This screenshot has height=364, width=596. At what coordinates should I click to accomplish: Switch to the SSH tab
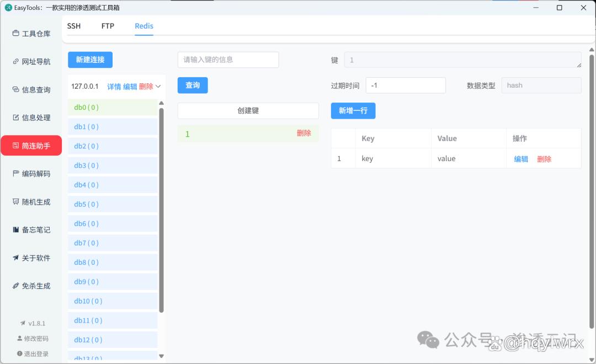pyautogui.click(x=74, y=26)
